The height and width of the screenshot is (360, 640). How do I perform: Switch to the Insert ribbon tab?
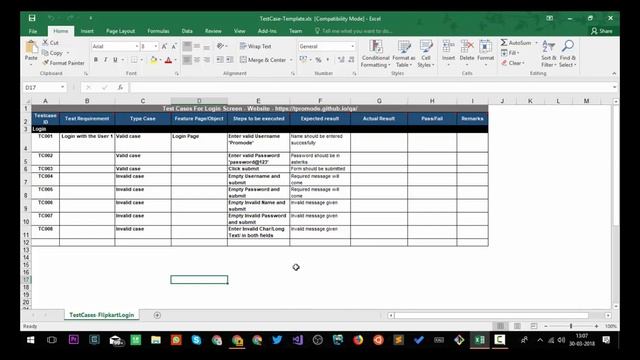click(x=87, y=31)
